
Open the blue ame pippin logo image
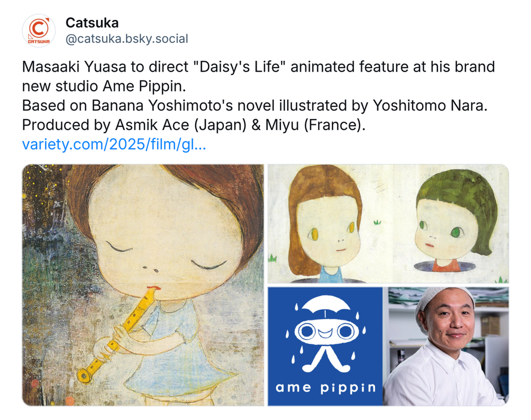tap(325, 346)
